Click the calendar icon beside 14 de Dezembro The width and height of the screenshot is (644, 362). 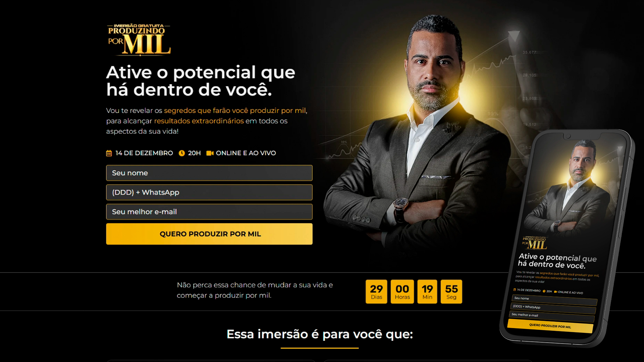coord(109,153)
